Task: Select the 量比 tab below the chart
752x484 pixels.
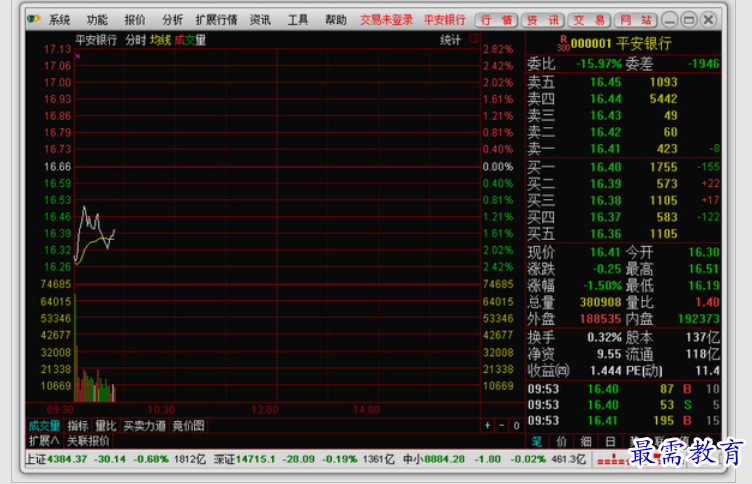Action: point(106,425)
